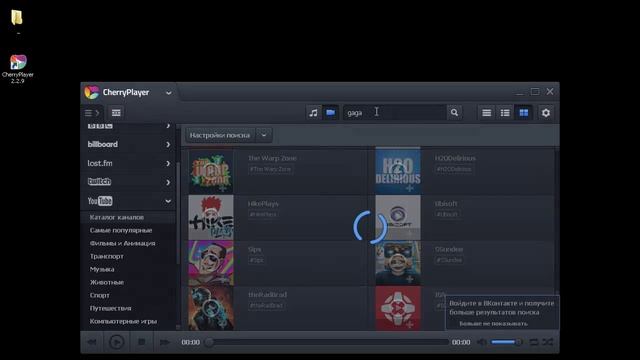
Task: Select 'Путешествия' category
Action: [x=110, y=308]
